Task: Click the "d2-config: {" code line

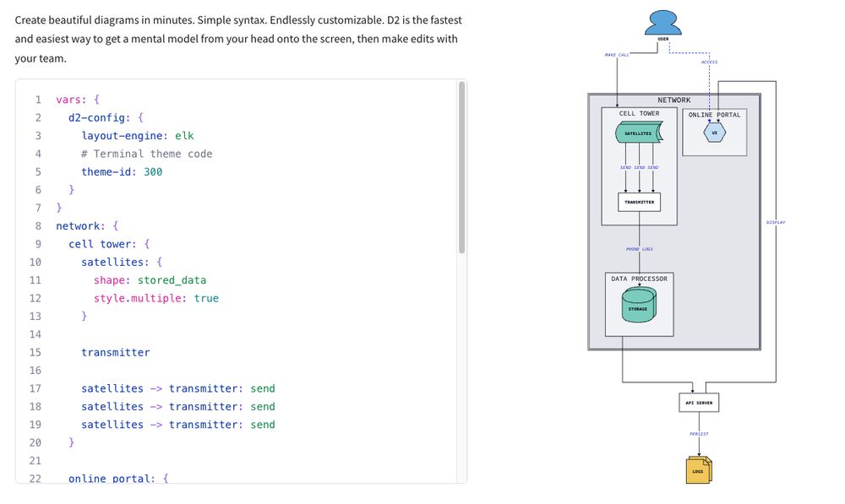Action: click(106, 118)
